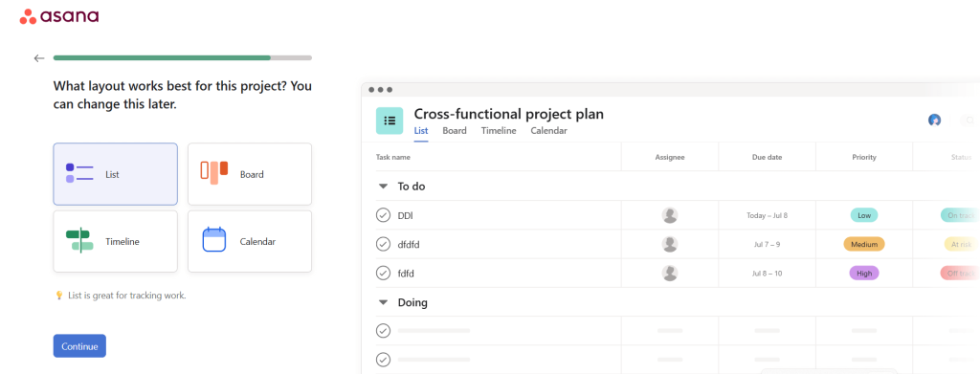Check the second placeholder task under Doing
This screenshot has width=980, height=374.
tap(383, 360)
